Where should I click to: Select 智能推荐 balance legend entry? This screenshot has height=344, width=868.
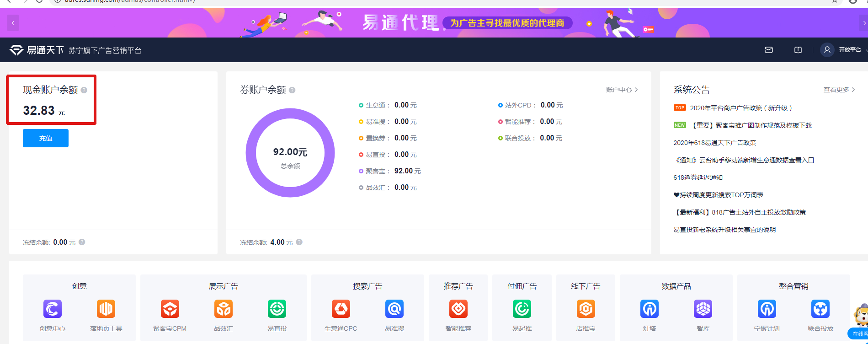click(530, 122)
